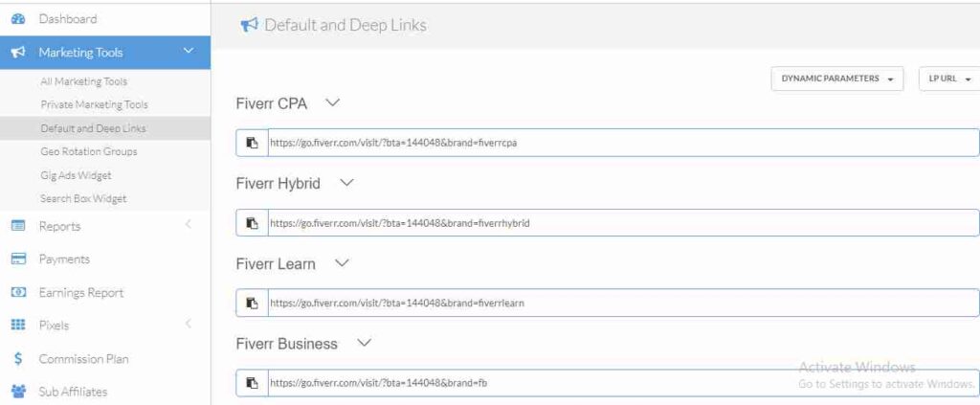Viewport: 980px width, 405px height.
Task: Expand the Pixels submenu arrow
Action: (x=189, y=324)
